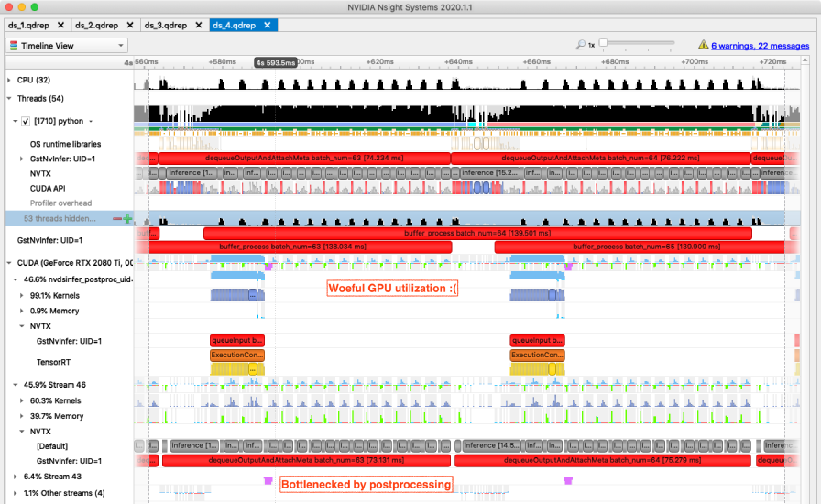Select the CUDA API row

[x=48, y=189]
